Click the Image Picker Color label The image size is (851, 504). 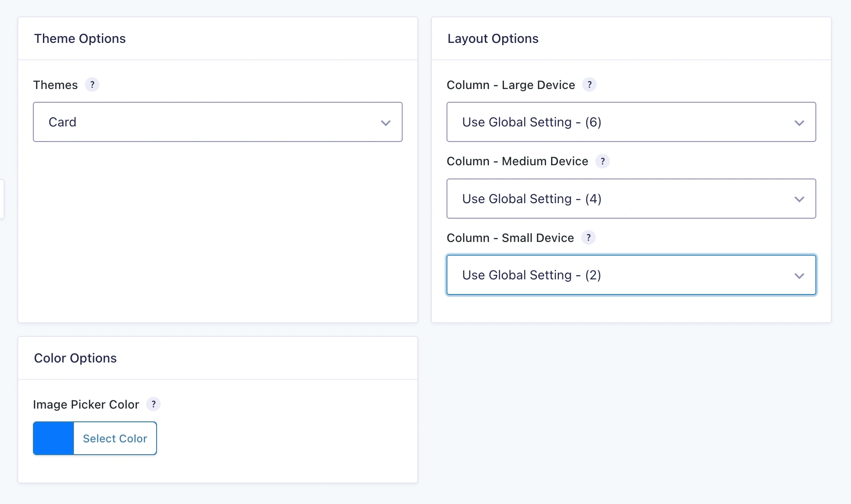pyautogui.click(x=86, y=404)
